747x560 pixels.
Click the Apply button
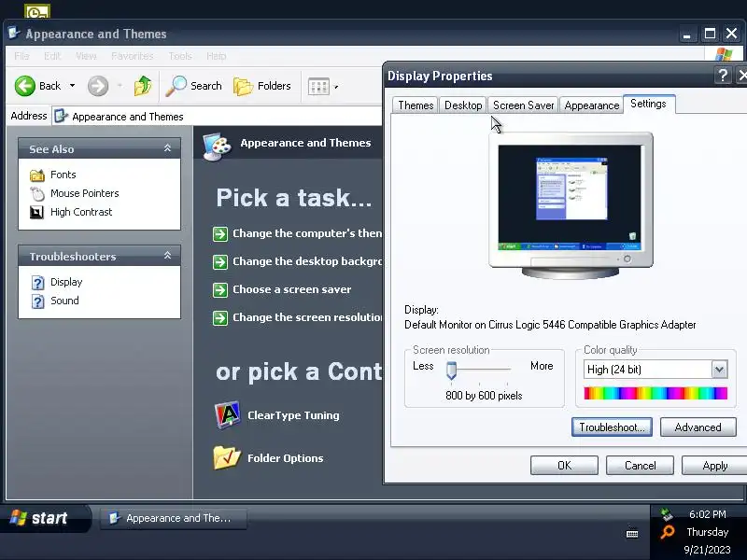tap(714, 465)
